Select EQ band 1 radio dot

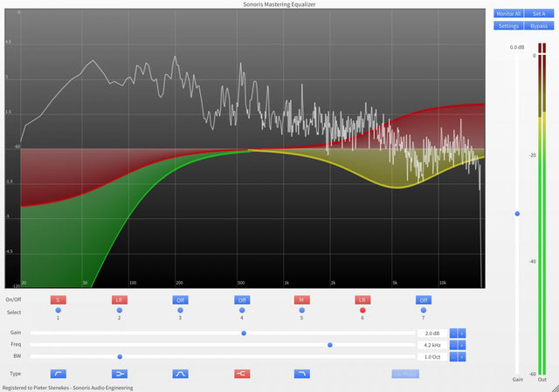[x=59, y=310]
